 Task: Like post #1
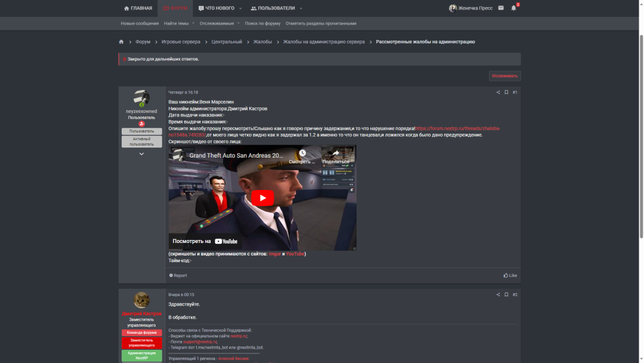pos(510,276)
